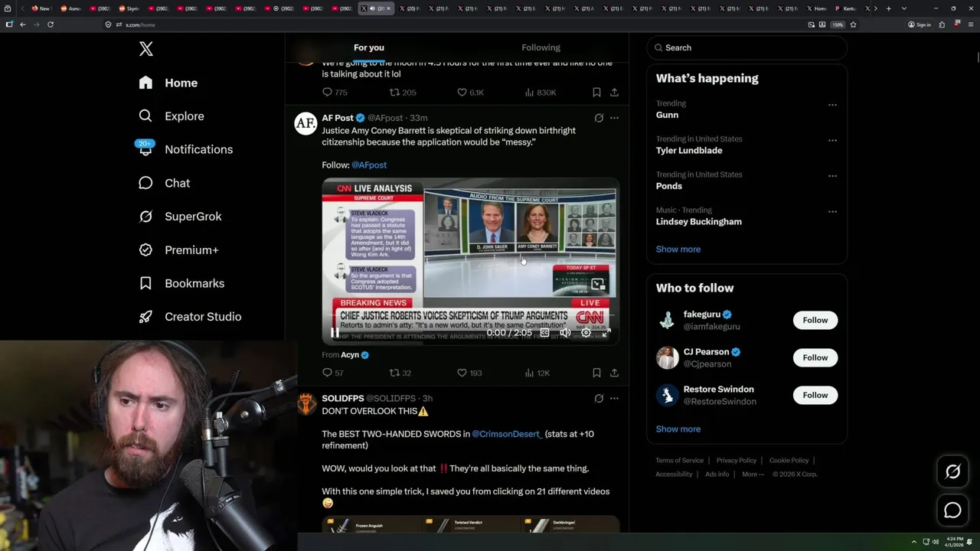Image resolution: width=980 pixels, height=551 pixels.
Task: Expand the footer More menu
Action: tap(752, 474)
